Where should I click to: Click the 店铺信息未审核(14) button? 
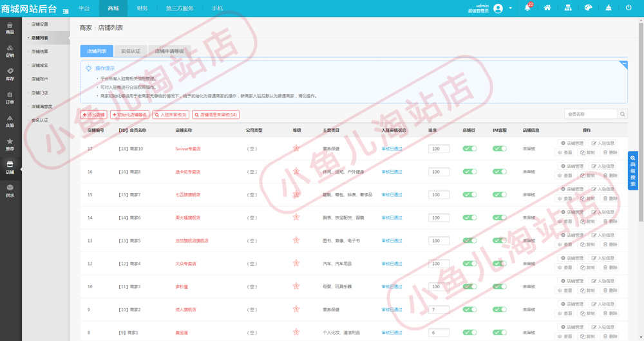coord(216,115)
